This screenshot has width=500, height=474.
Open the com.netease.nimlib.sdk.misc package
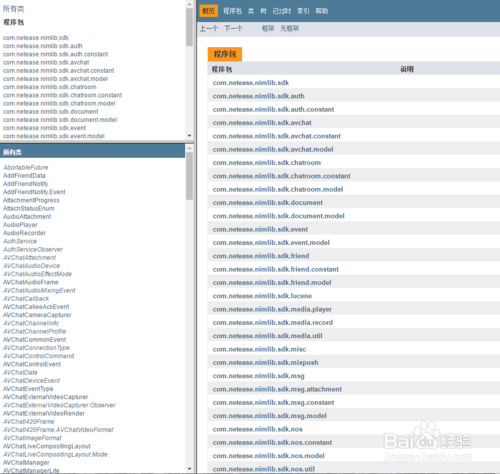(x=259, y=349)
